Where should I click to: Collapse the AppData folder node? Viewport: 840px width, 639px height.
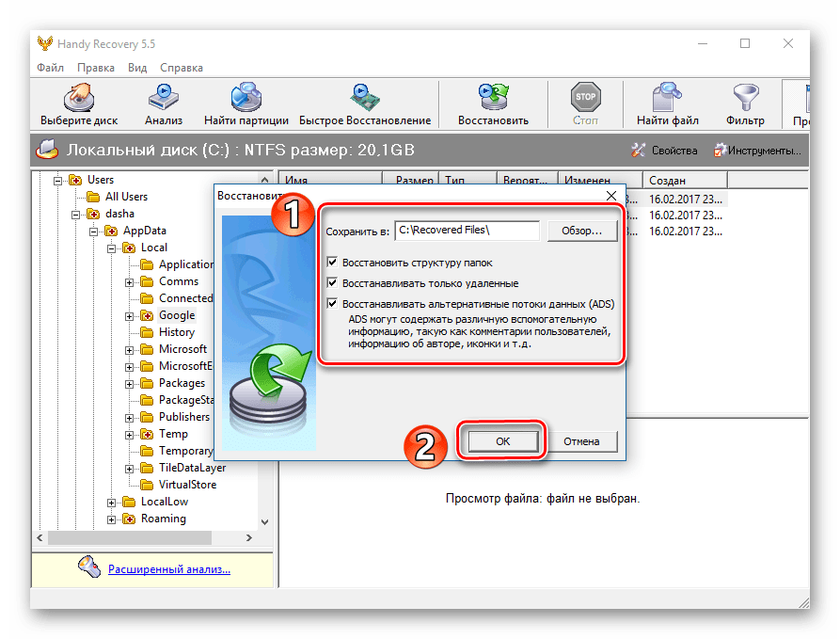(x=94, y=231)
